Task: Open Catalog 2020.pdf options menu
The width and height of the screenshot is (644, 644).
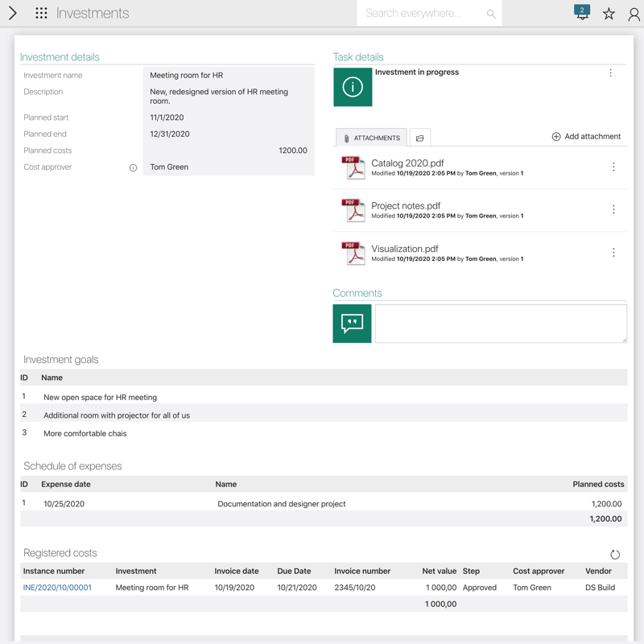Action: [613, 167]
